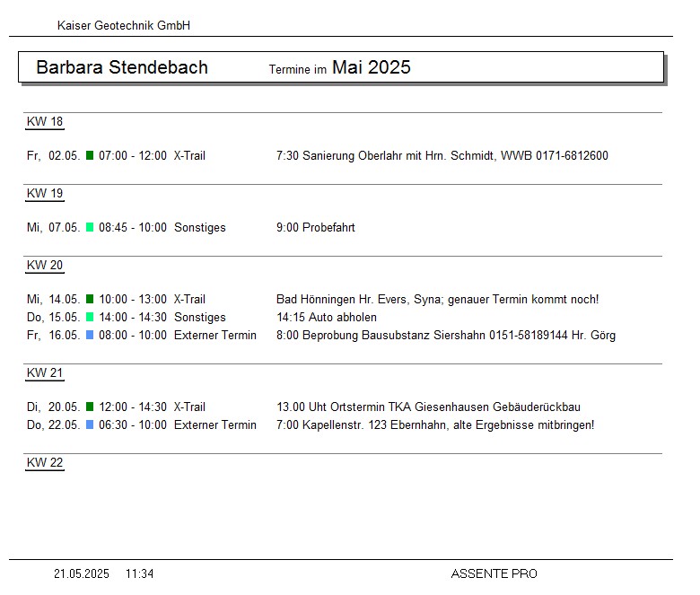Open the 9:00 Probefahrt appointment

pyautogui.click(x=315, y=228)
